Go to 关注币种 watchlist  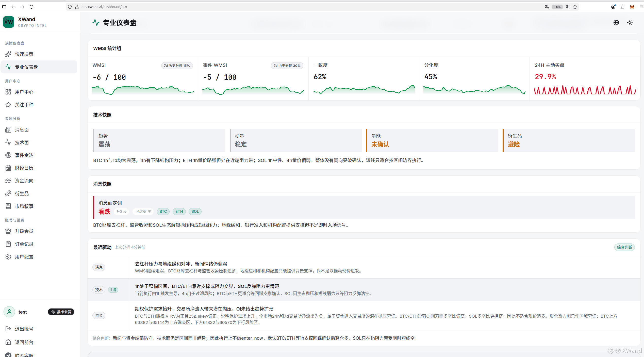coord(39,105)
